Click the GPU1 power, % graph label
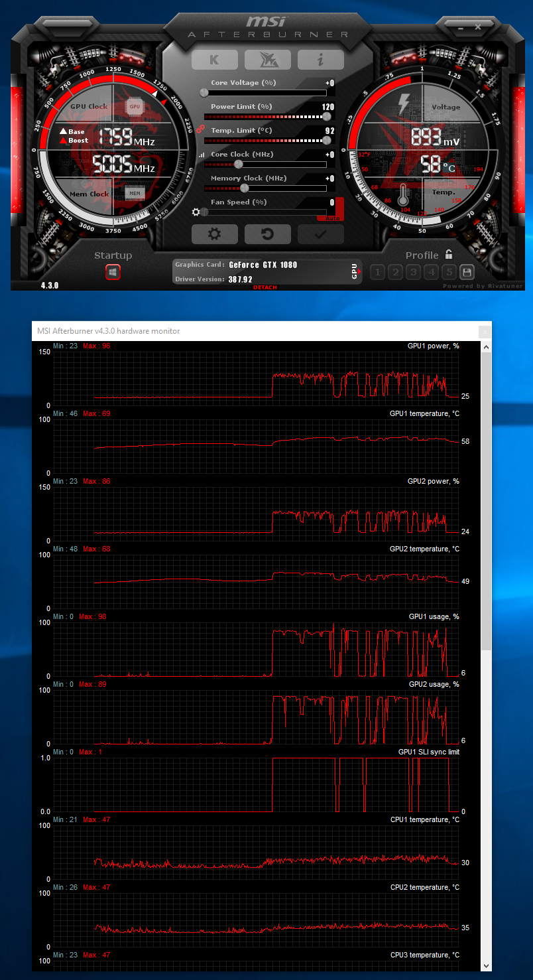This screenshot has height=980, width=533. pos(433,346)
